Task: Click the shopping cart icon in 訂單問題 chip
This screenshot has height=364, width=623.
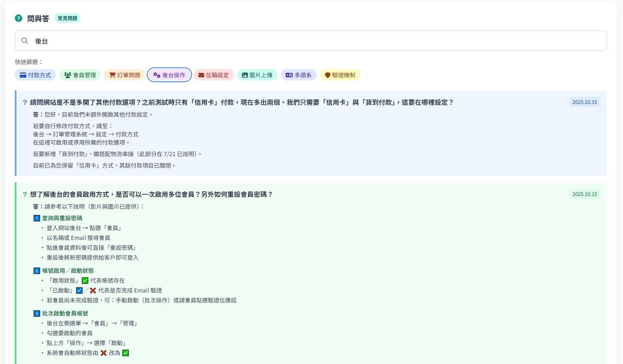Action: (x=112, y=75)
